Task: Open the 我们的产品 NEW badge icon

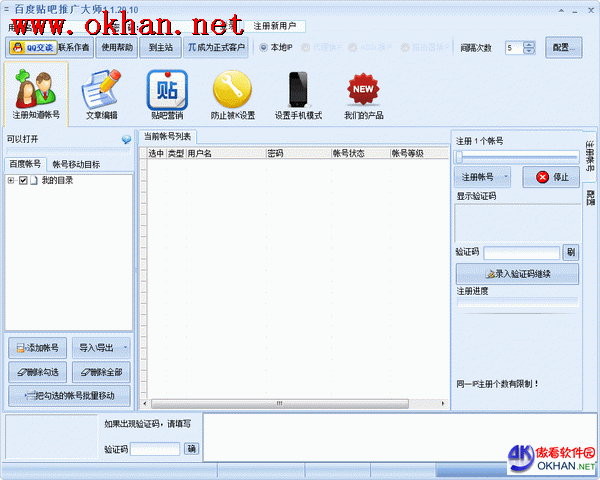Action: click(x=364, y=94)
